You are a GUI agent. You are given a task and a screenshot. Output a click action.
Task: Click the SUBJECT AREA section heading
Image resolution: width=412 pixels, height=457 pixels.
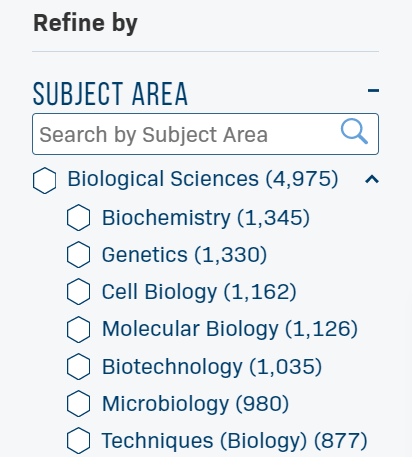coord(110,94)
